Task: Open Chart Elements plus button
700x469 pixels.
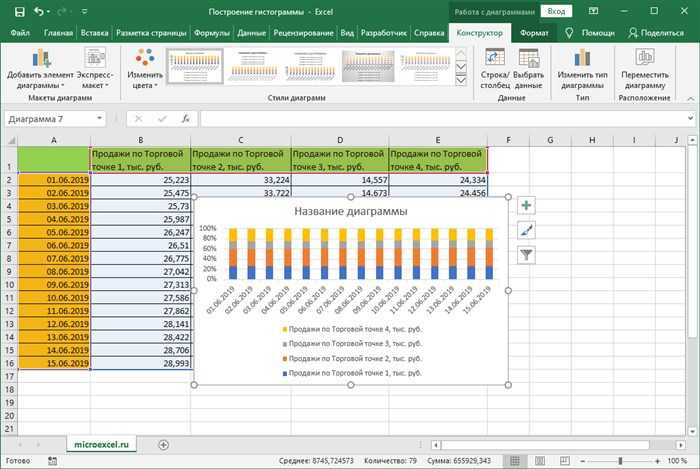Action: pos(526,205)
